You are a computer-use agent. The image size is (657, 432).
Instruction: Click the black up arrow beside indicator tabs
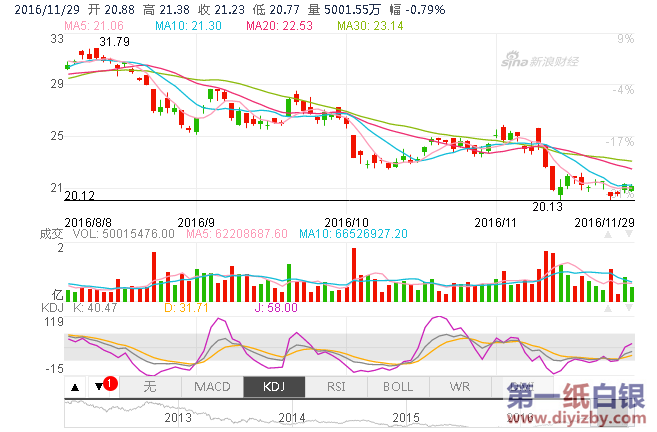point(75,386)
